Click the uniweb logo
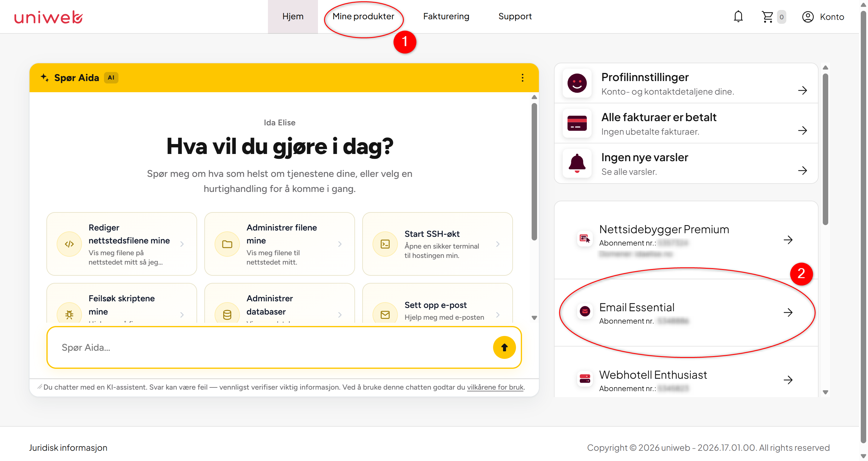The width and height of the screenshot is (868, 461). (x=48, y=17)
